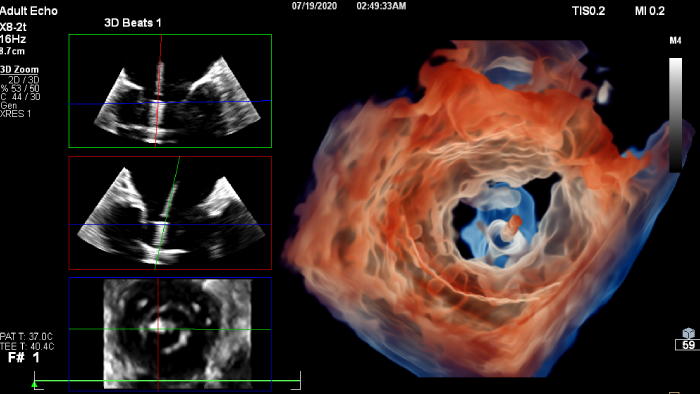The height and width of the screenshot is (394, 700).
Task: Click the 'Adult Echo' preset text
Action: point(29,11)
